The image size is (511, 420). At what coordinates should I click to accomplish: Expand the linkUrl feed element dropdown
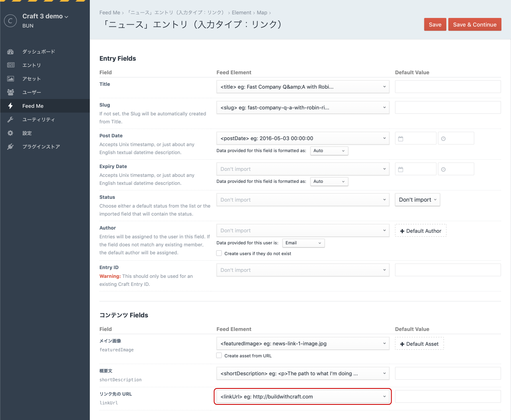(303, 396)
